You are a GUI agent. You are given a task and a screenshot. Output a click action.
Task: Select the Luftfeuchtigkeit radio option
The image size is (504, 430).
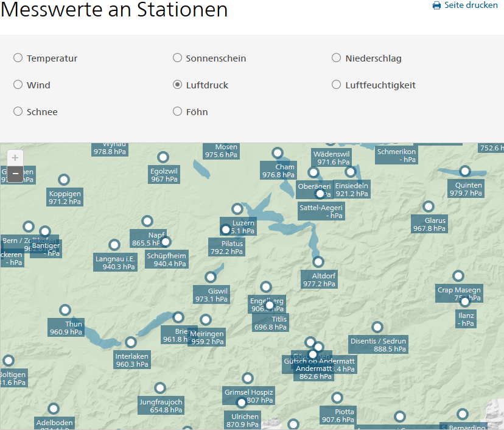click(x=337, y=85)
